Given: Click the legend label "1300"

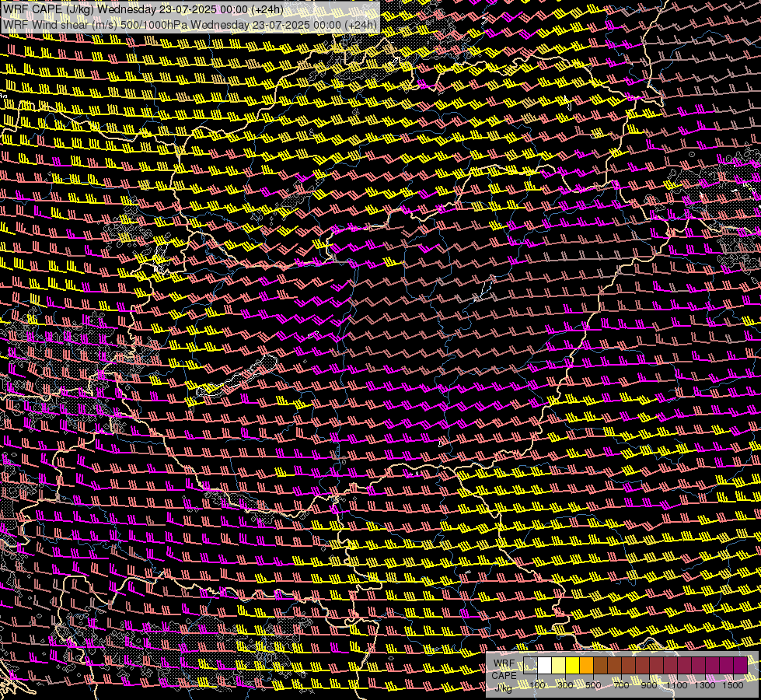Looking at the screenshot, I should point(705,685).
